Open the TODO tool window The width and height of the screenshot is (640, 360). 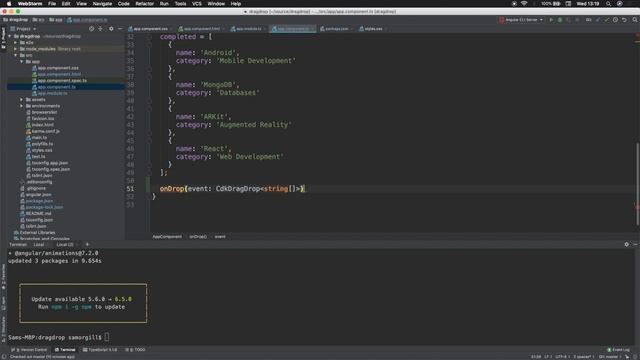tap(135, 350)
